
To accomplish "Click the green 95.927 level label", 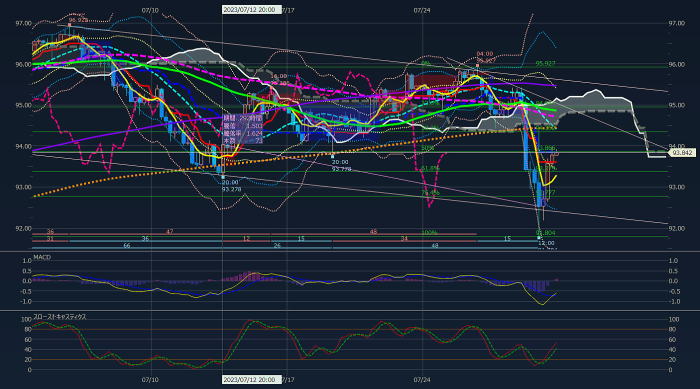I will [546, 63].
